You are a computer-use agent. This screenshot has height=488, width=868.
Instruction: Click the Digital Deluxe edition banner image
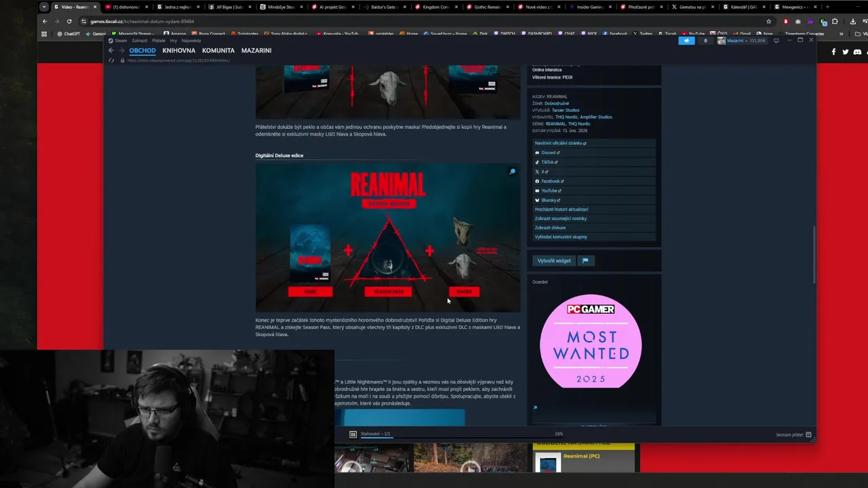click(x=388, y=237)
